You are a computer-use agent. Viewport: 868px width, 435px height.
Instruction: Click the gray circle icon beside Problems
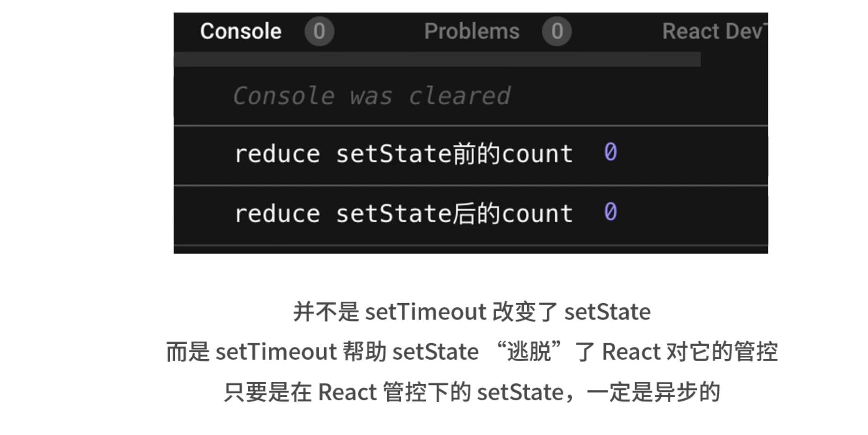pos(557,31)
